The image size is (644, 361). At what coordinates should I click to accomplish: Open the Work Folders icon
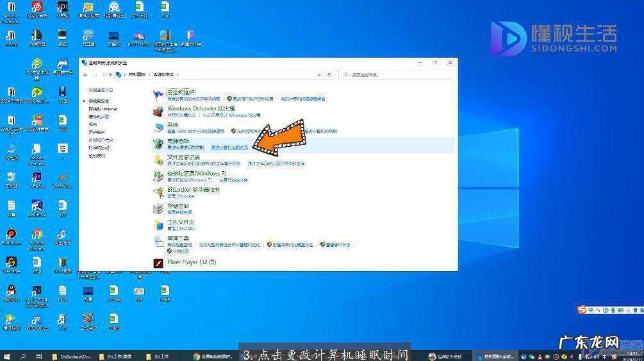[158, 225]
